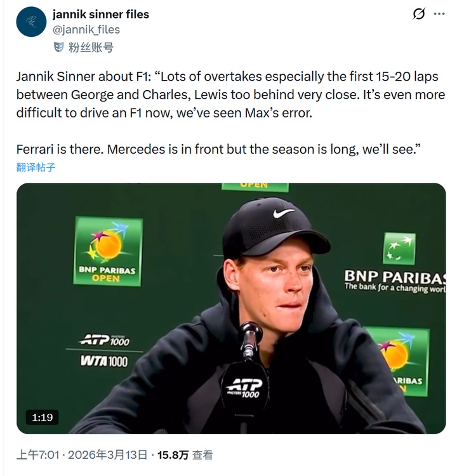Viewport: 457px width, 476px height.
Task: Click the "BNP PARIBAS" bank banner text
Action: 394,277
